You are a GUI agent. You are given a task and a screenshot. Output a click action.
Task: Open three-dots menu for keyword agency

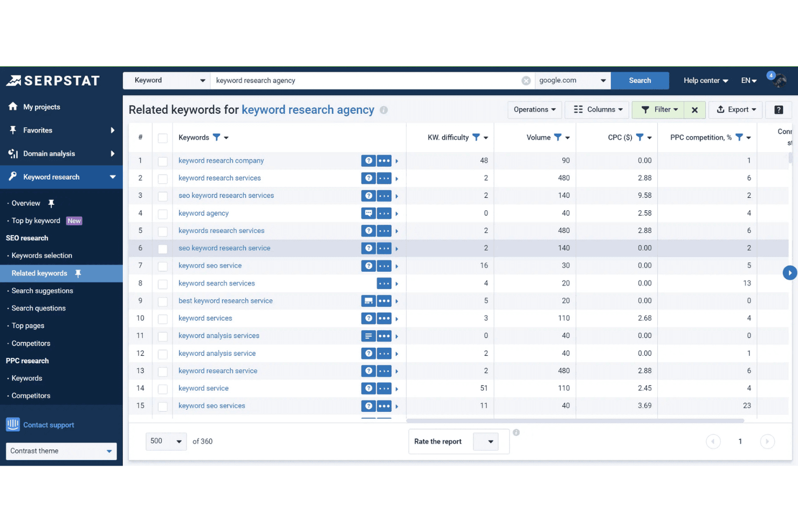pyautogui.click(x=384, y=213)
